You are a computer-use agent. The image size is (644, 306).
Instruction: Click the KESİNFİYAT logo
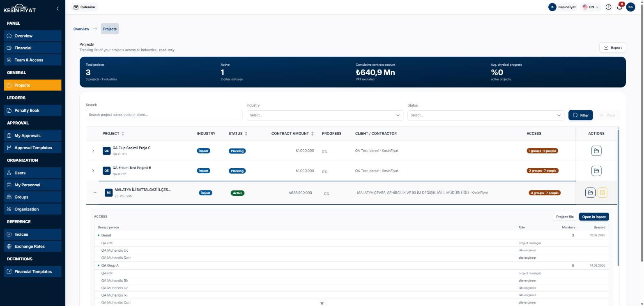tap(20, 9)
